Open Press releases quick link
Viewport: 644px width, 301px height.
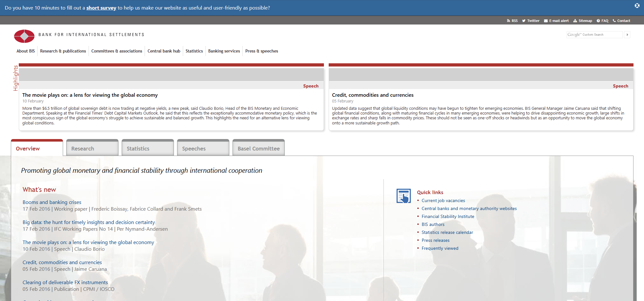pos(435,240)
